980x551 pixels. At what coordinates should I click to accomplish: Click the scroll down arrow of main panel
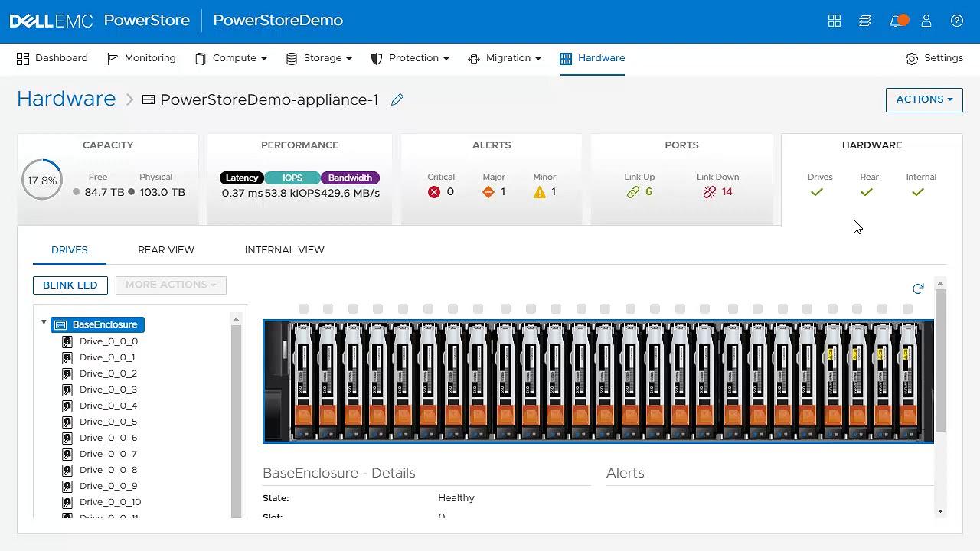pos(940,511)
